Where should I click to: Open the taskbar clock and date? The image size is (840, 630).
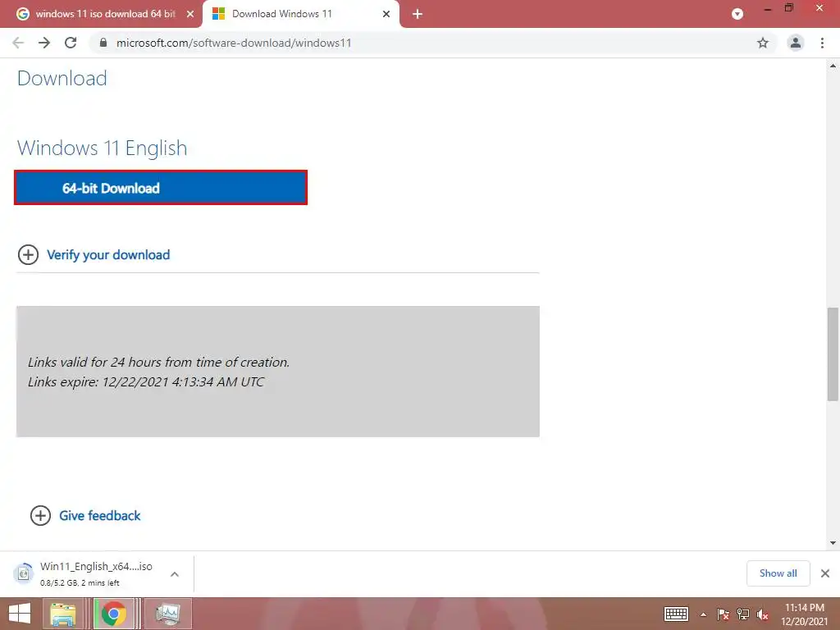pyautogui.click(x=804, y=614)
